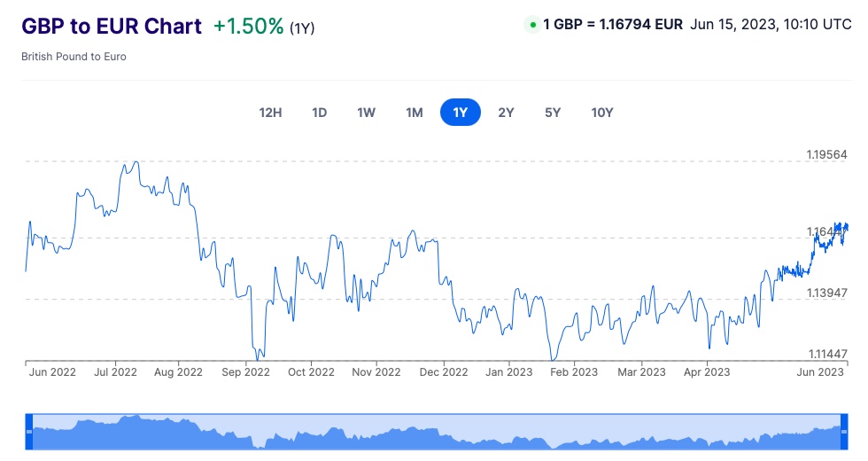
Task: Click the 1 GBP = 1.16794 EUR rate
Action: (612, 25)
